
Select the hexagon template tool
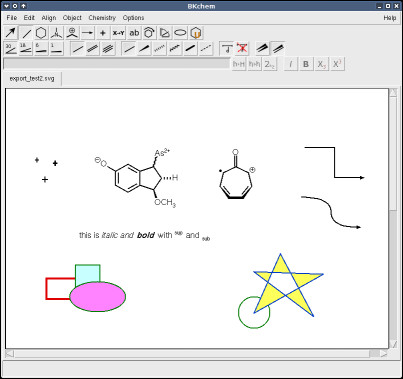[x=41, y=33]
